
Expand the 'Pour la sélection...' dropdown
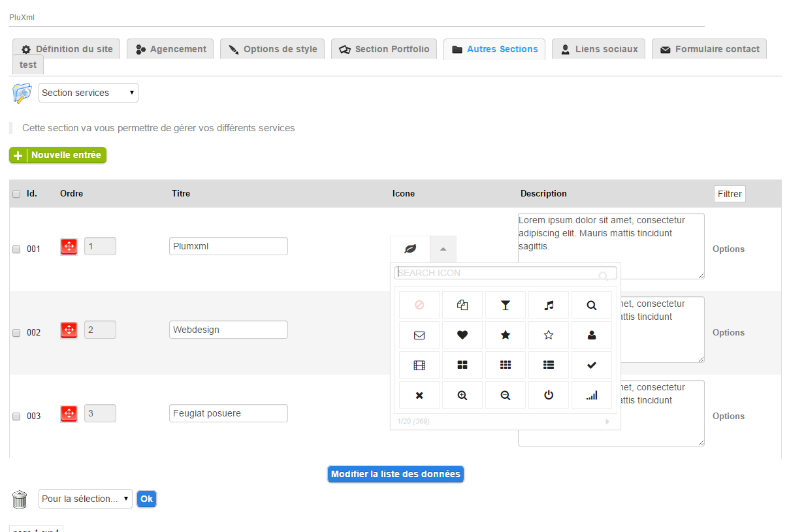(x=85, y=499)
